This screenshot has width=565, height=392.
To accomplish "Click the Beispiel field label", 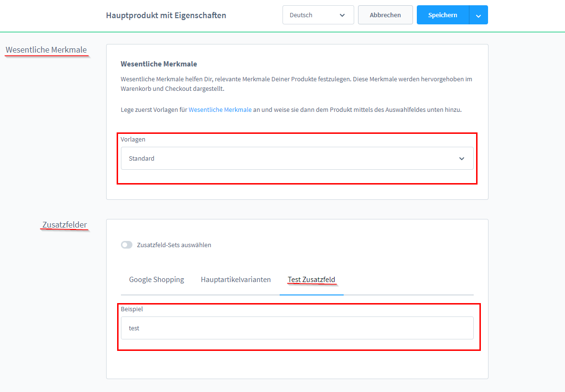I will pos(131,309).
